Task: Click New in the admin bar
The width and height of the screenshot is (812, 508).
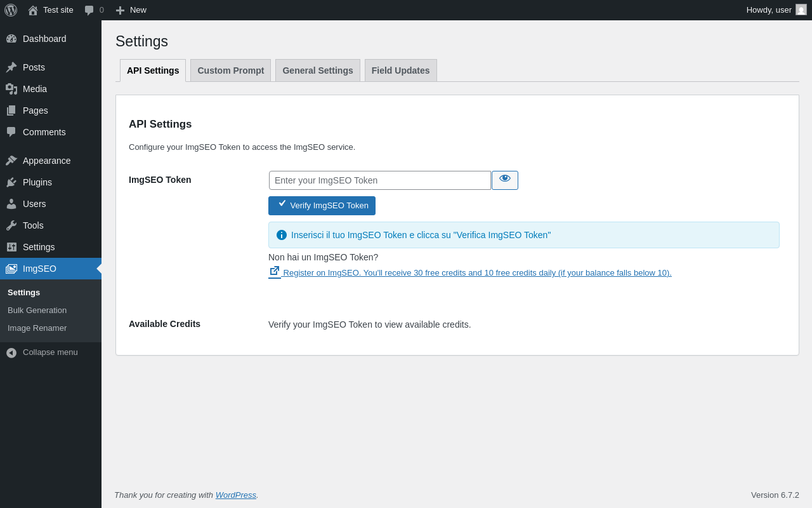Action: click(x=138, y=10)
